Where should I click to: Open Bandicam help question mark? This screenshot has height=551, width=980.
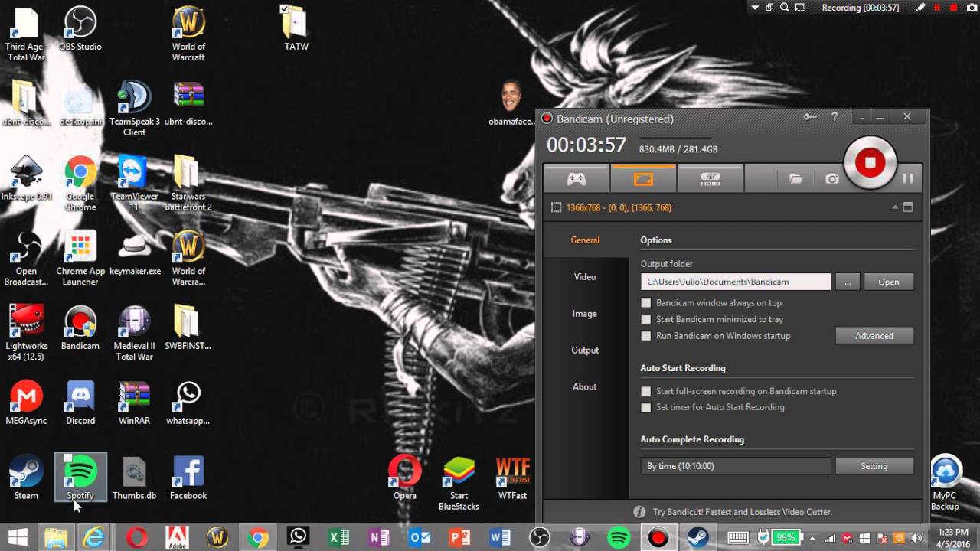835,117
